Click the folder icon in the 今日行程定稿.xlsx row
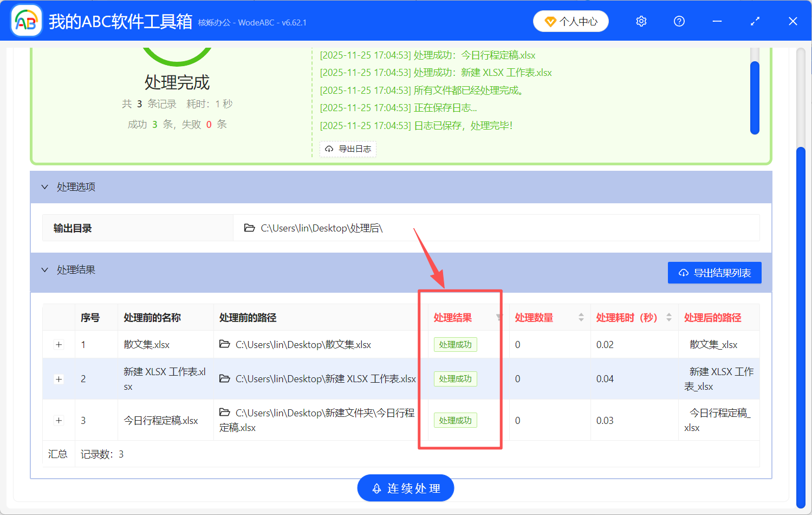The height and width of the screenshot is (515, 812). coord(225,413)
